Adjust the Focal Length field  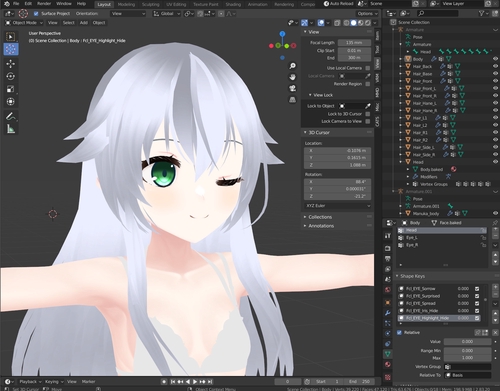coord(354,43)
